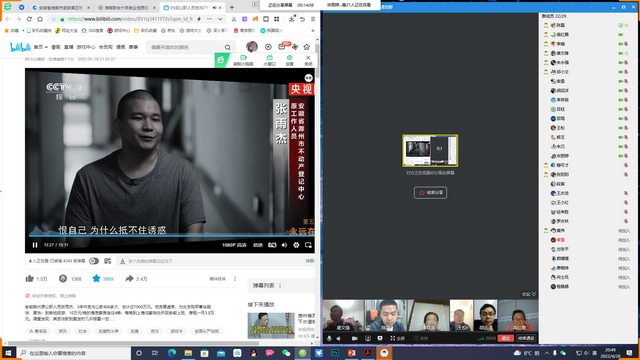Open video quality 1080P selector
Image resolution: width=640 pixels, height=360 pixels.
[234, 245]
